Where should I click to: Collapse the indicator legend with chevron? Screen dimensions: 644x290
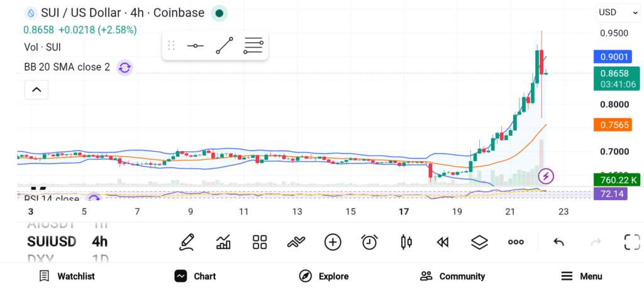36,89
